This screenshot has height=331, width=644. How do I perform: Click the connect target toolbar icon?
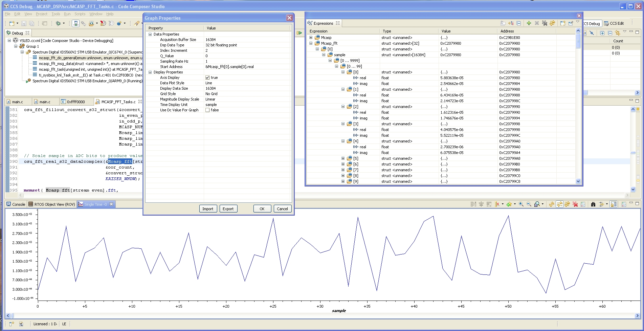tap(76, 23)
